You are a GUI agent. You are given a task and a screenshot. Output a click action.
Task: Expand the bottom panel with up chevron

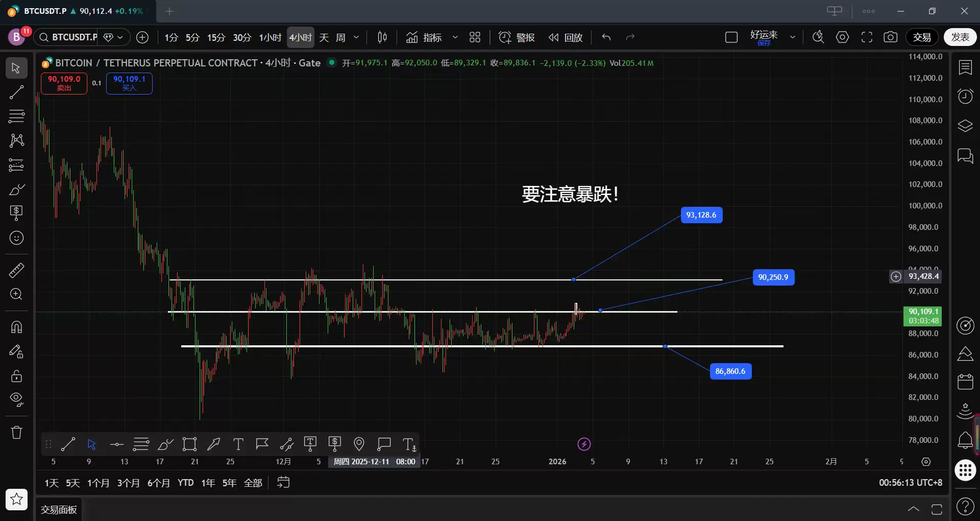[x=914, y=509]
